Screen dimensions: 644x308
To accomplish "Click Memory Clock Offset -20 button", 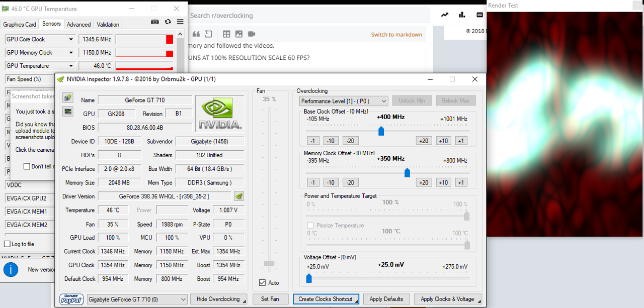I will click(x=350, y=182).
